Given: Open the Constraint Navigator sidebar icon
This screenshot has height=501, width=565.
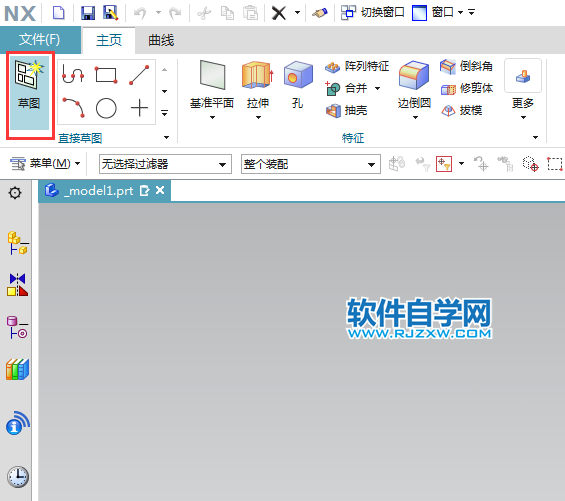Looking at the screenshot, I should click(x=17, y=285).
